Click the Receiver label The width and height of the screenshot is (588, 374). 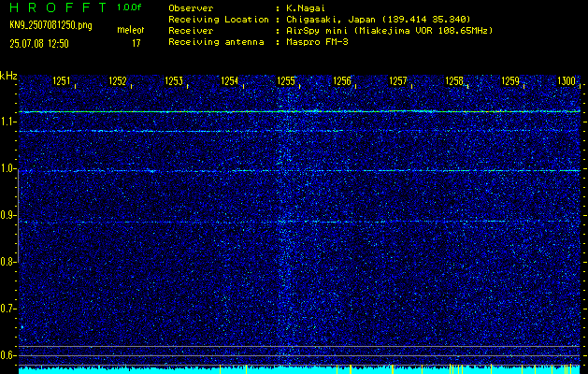coord(191,30)
